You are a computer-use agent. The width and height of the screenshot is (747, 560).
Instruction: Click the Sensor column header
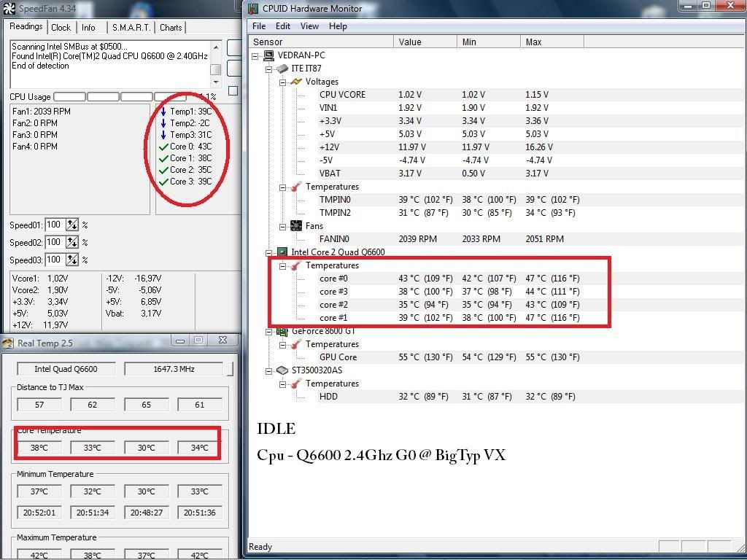322,42
